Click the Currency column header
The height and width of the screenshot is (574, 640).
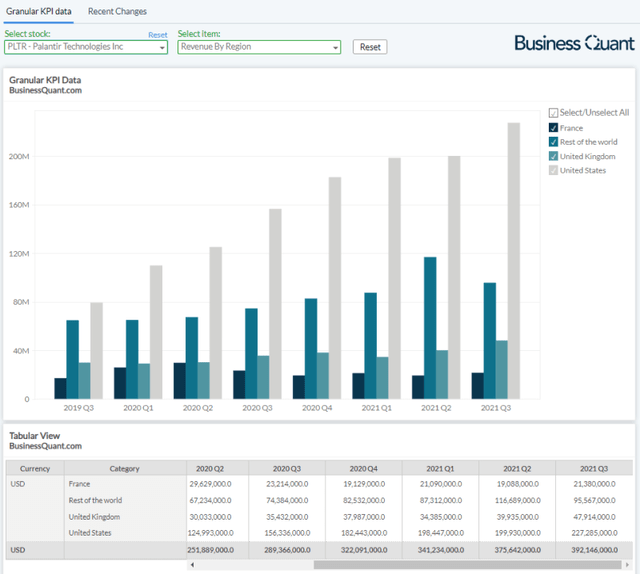[35, 469]
